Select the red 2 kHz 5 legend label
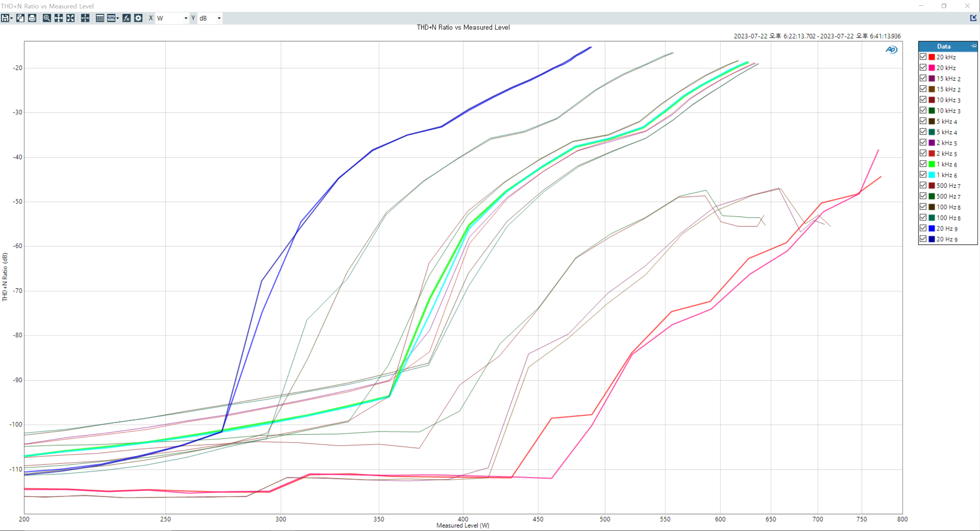Image resolution: width=980 pixels, height=531 pixels. [x=947, y=153]
